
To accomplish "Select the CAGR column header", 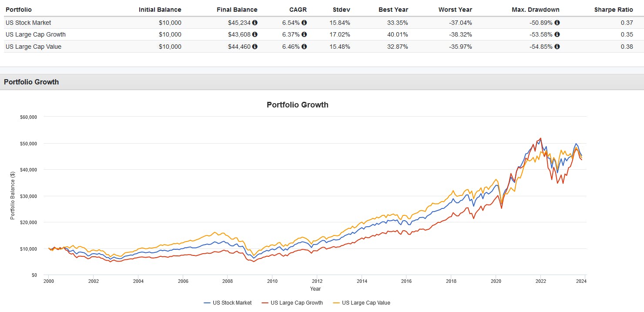I will 298,10.
